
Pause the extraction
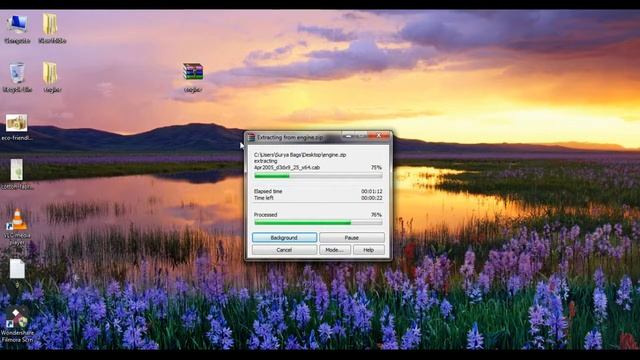351,238
